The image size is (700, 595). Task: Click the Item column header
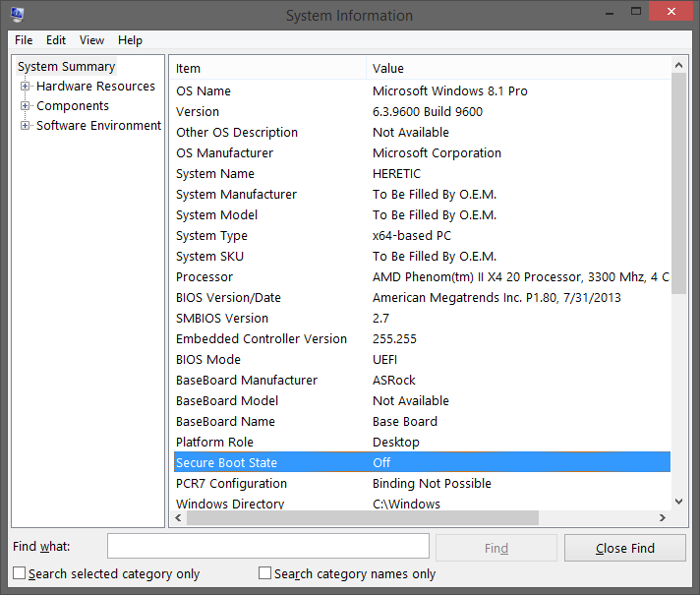[x=267, y=68]
